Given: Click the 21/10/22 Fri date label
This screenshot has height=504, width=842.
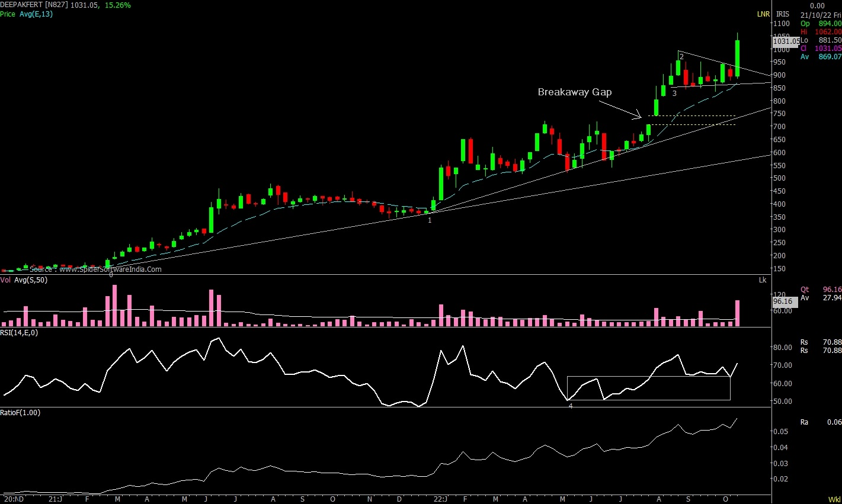Looking at the screenshot, I should pos(821,14).
